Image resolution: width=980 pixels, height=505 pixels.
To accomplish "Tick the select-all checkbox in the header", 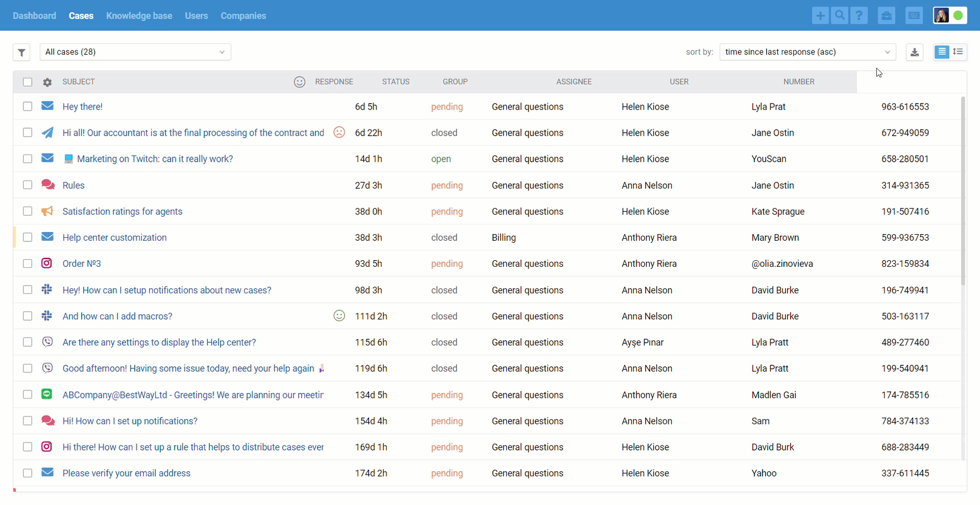I will [28, 82].
